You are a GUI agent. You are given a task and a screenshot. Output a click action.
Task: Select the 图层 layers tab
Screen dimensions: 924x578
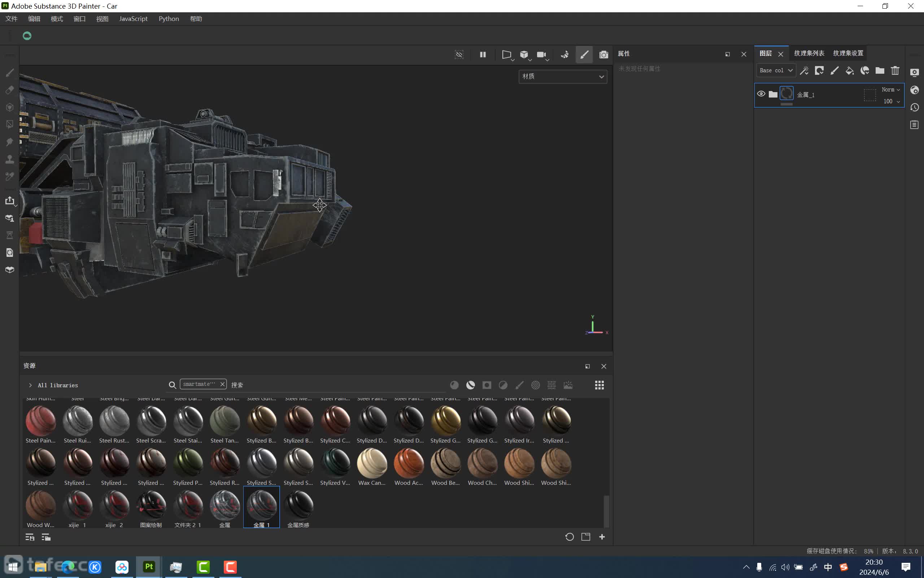[766, 53]
